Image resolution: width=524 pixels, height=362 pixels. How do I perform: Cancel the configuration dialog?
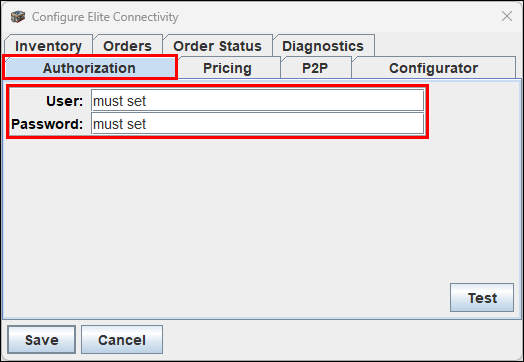pos(122,340)
